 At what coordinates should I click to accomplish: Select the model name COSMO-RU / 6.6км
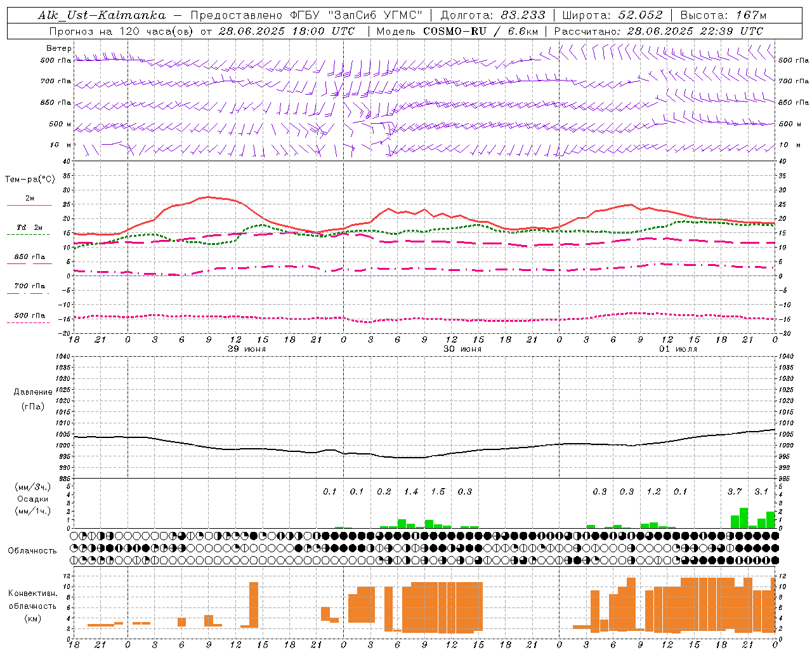481,31
